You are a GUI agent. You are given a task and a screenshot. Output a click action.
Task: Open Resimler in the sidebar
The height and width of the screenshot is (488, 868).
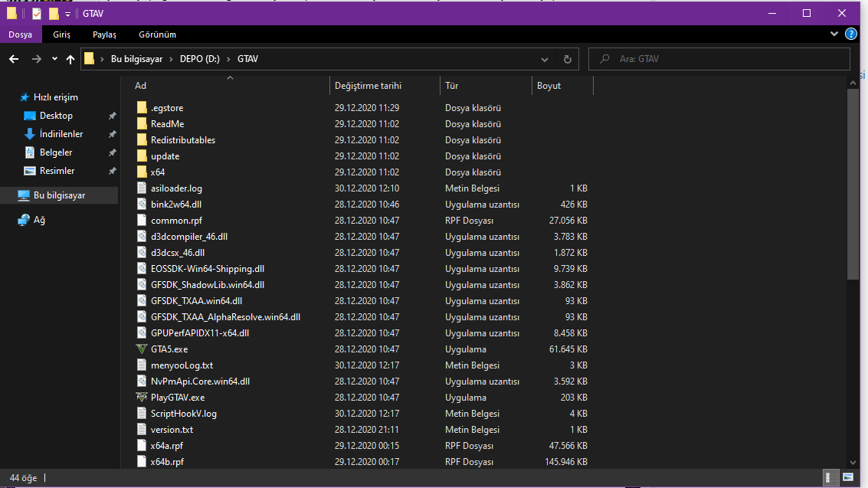pyautogui.click(x=57, y=171)
